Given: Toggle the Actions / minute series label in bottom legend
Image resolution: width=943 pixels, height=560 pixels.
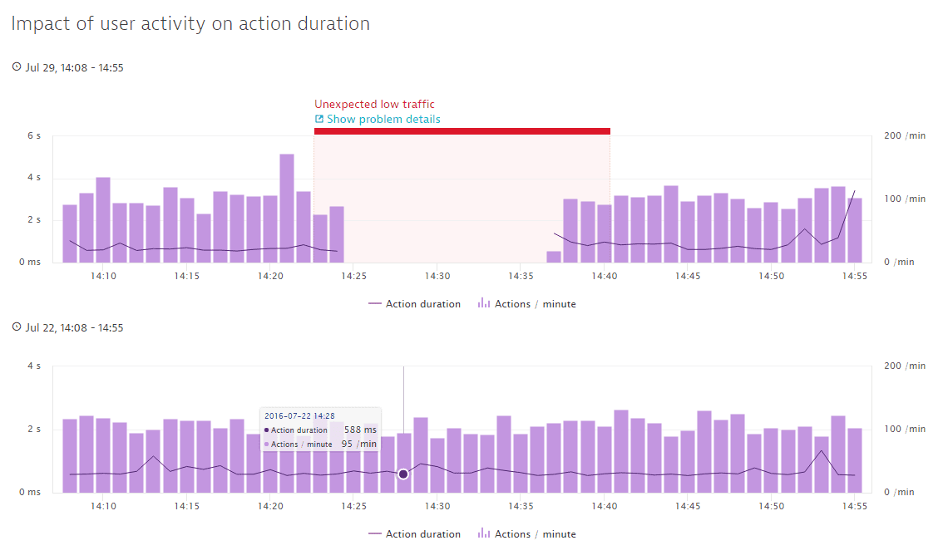Looking at the screenshot, I should tap(535, 534).
